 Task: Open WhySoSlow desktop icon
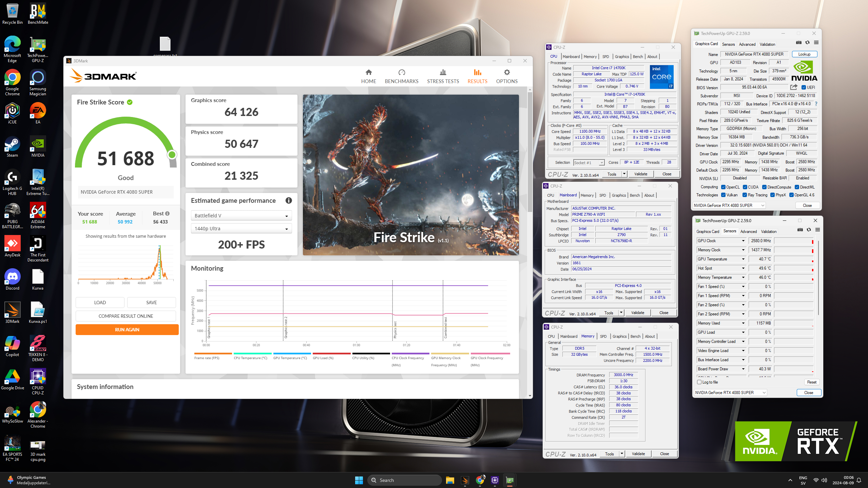click(12, 413)
